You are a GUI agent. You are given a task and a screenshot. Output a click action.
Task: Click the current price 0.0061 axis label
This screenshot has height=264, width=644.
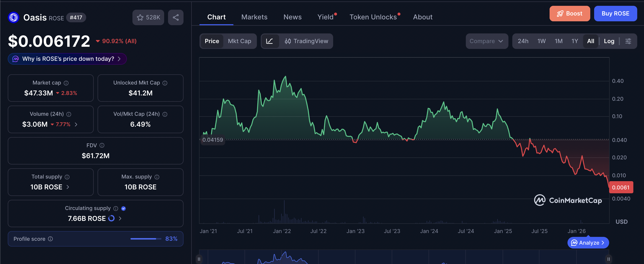pyautogui.click(x=621, y=187)
